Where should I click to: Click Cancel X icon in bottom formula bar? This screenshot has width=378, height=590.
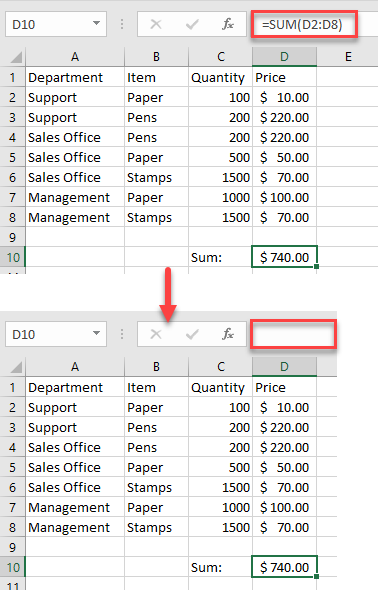pyautogui.click(x=156, y=334)
